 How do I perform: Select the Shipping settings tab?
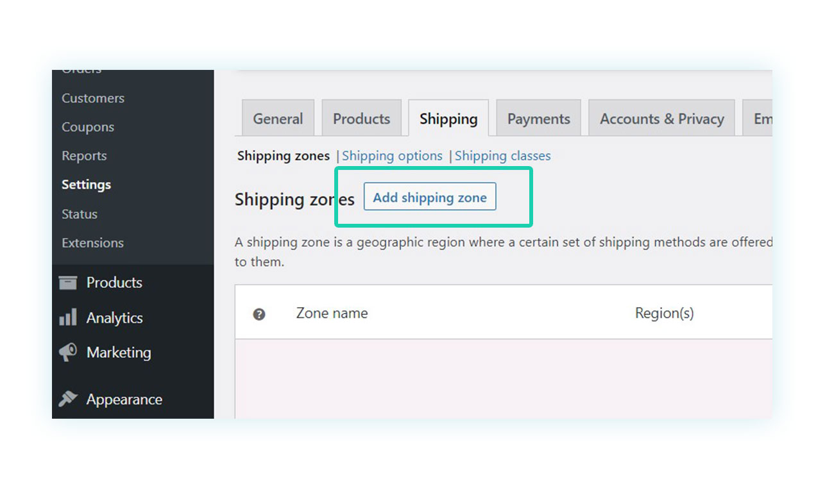448,118
